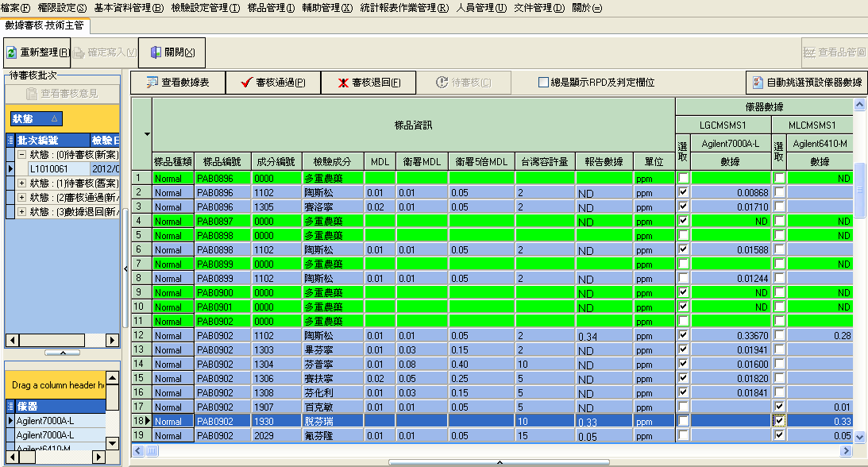Check LGCMSMS1 選取 box in row 1
Screen dimensions: 868x467
[x=683, y=178]
